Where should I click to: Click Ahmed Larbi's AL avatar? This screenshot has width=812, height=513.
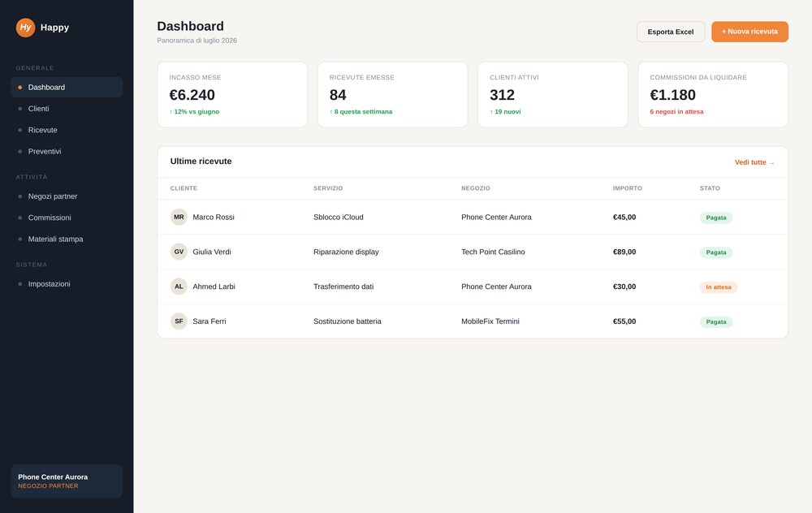(179, 287)
